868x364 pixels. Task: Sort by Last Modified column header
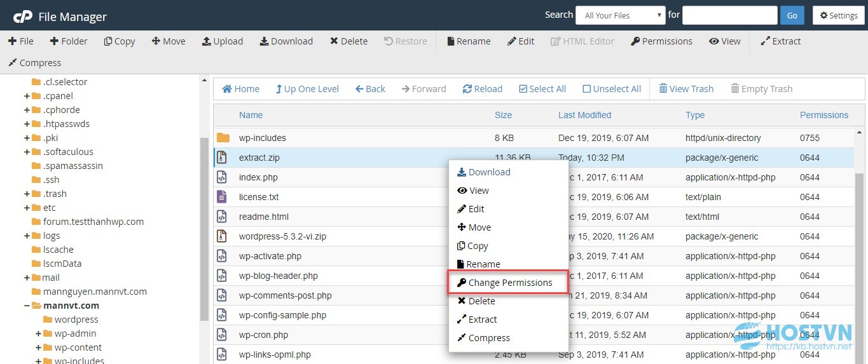584,115
